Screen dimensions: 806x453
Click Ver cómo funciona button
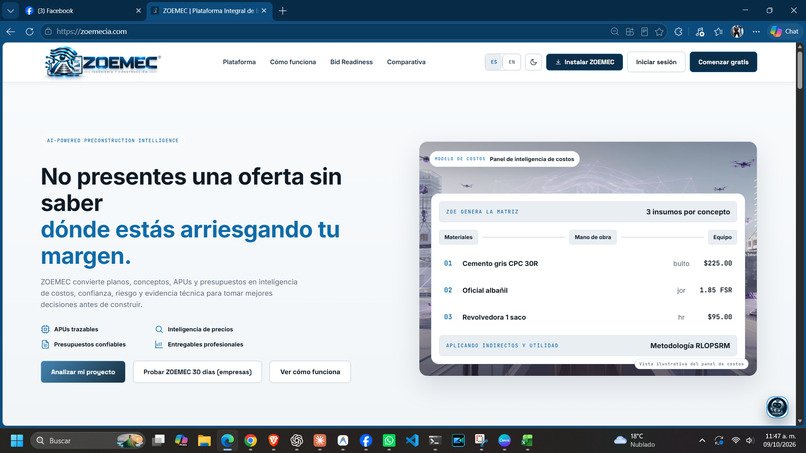point(310,372)
